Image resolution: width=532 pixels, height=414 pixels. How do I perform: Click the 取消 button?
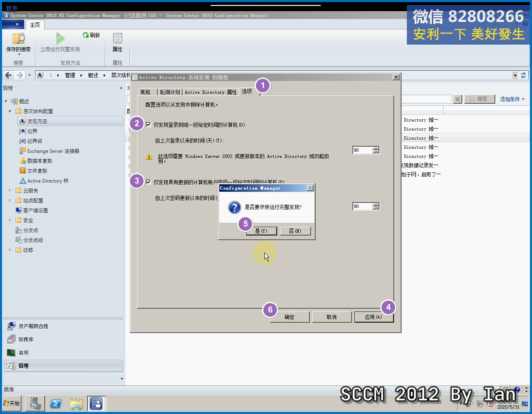[x=332, y=317]
